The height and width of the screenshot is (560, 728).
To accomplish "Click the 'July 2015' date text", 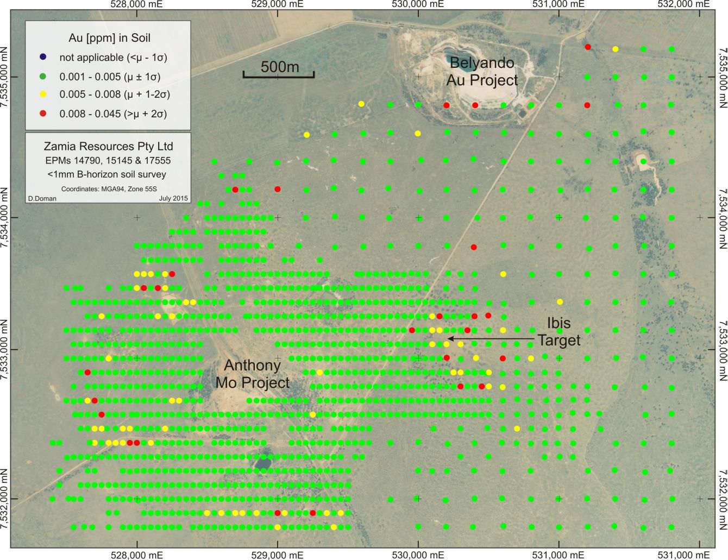I will 173,199.
